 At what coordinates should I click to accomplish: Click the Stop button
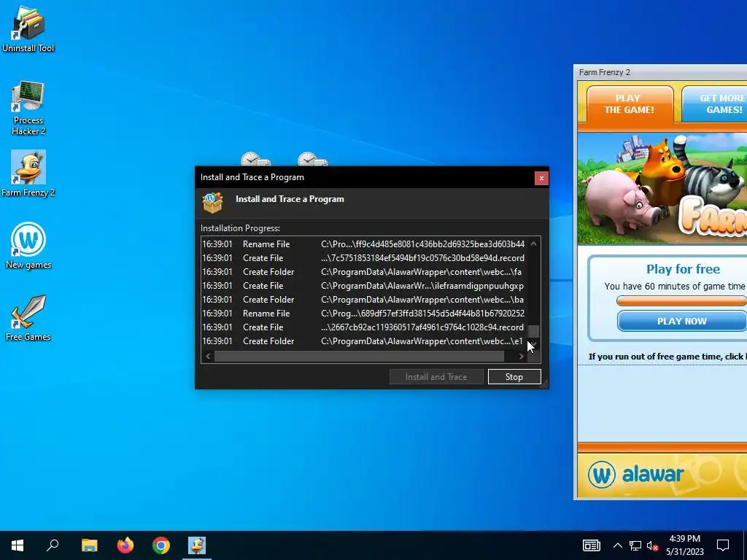click(514, 377)
